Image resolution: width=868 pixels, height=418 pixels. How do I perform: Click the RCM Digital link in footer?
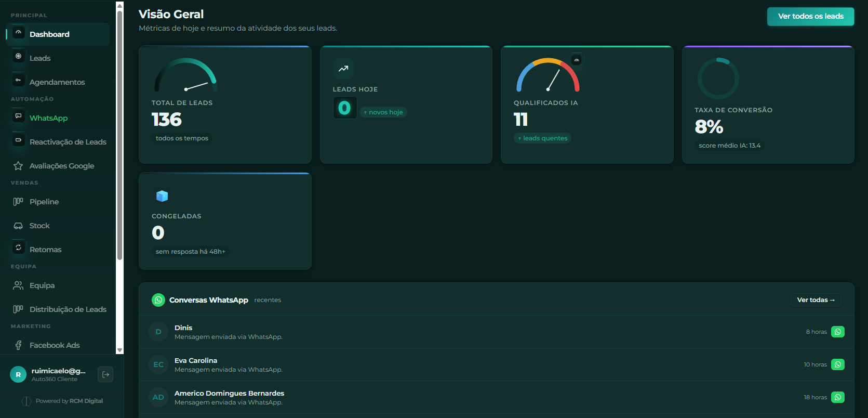(86, 401)
